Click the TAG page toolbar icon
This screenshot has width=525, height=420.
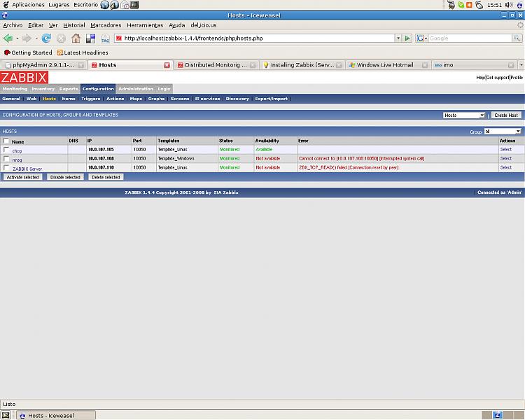105,38
